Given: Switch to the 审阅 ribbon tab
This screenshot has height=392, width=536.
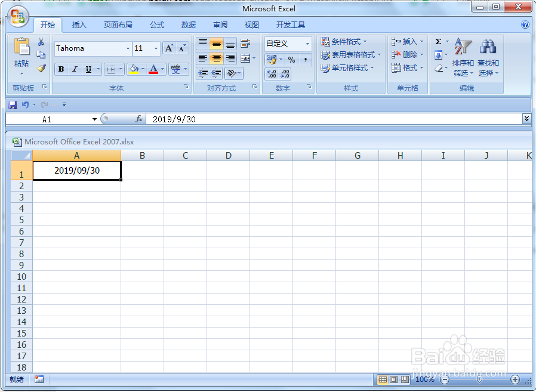Looking at the screenshot, I should [x=220, y=25].
